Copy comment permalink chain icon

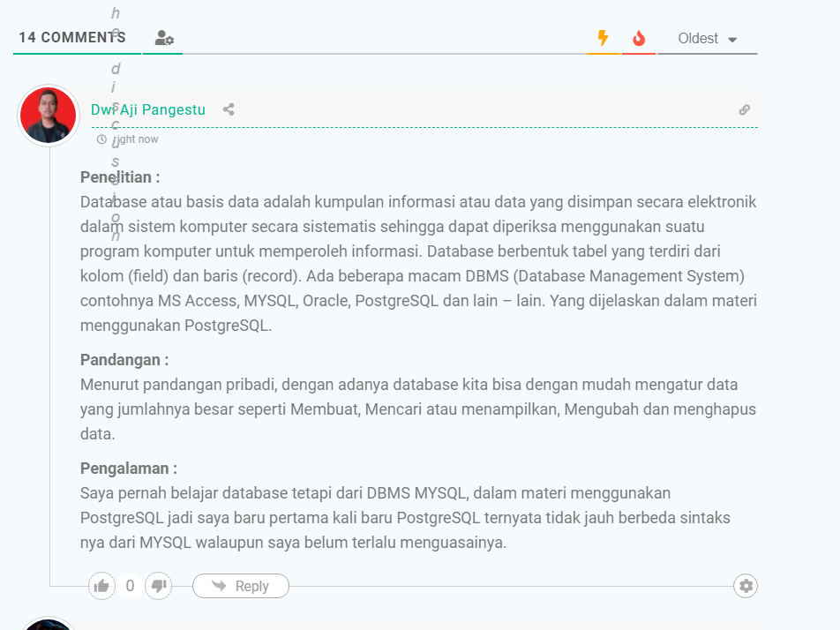(x=744, y=109)
